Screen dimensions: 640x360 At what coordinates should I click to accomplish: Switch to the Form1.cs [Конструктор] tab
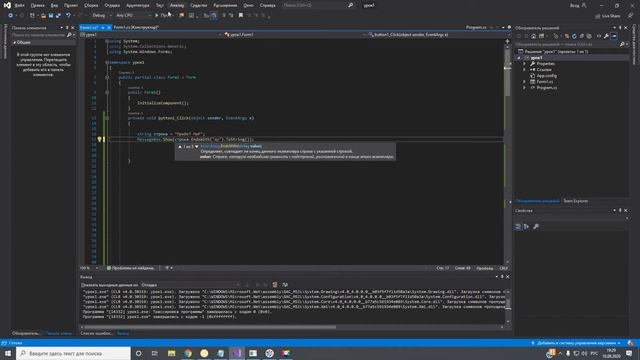click(136, 27)
